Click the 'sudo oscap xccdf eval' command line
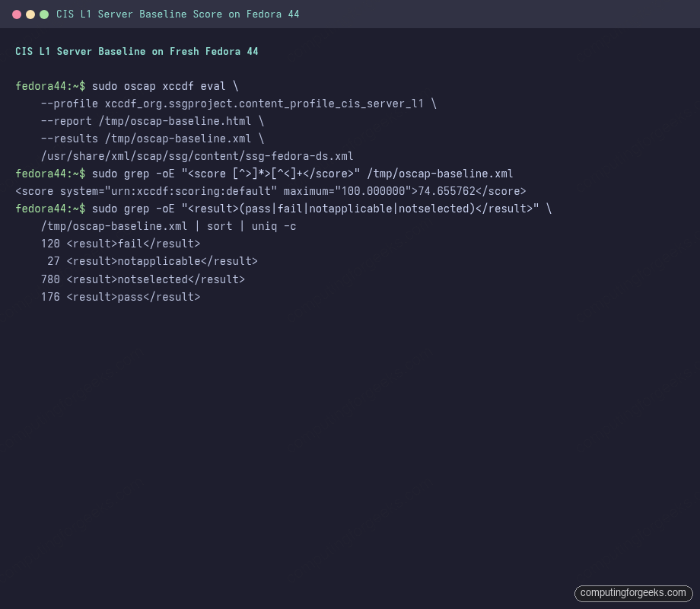Image resolution: width=700 pixels, height=609 pixels. pyautogui.click(x=127, y=86)
